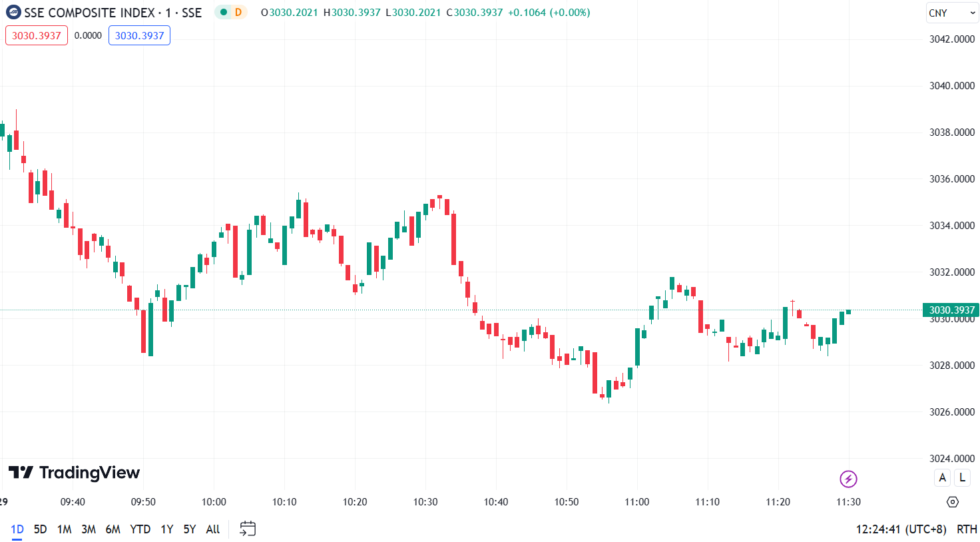Click the TradingView logo watermark
Viewport: 980px width, 542px height.
(x=75, y=473)
